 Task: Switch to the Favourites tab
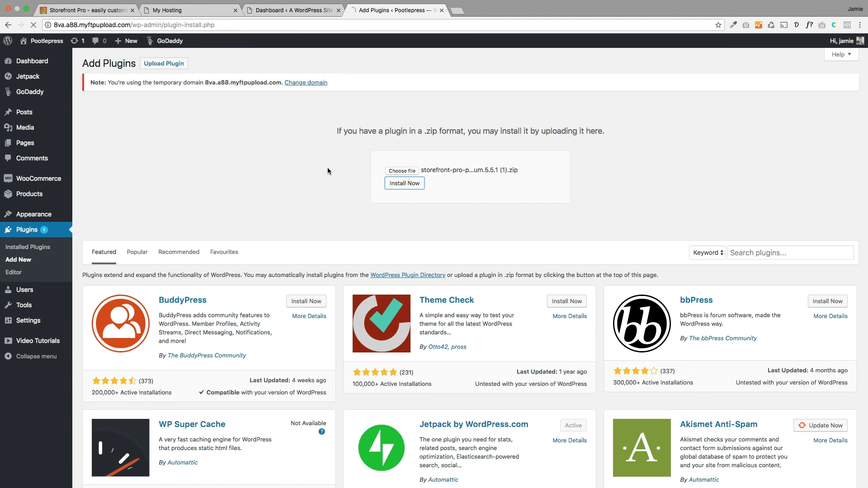(224, 252)
